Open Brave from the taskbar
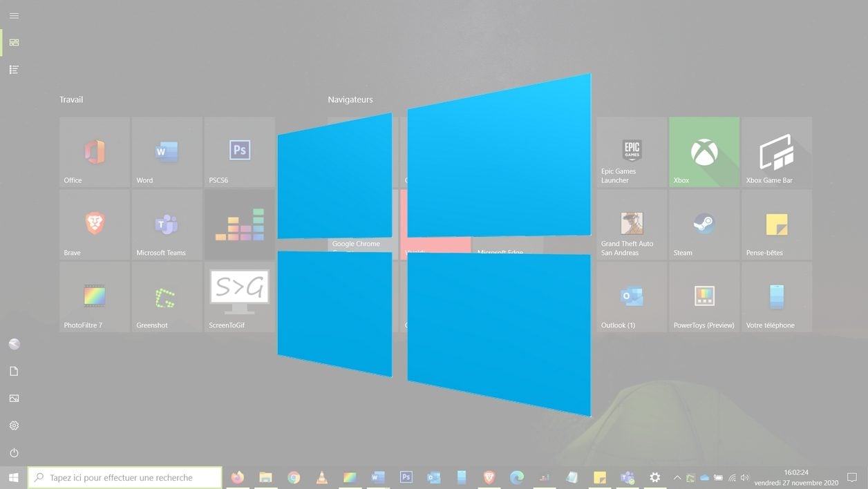868x489 pixels. coord(489,477)
